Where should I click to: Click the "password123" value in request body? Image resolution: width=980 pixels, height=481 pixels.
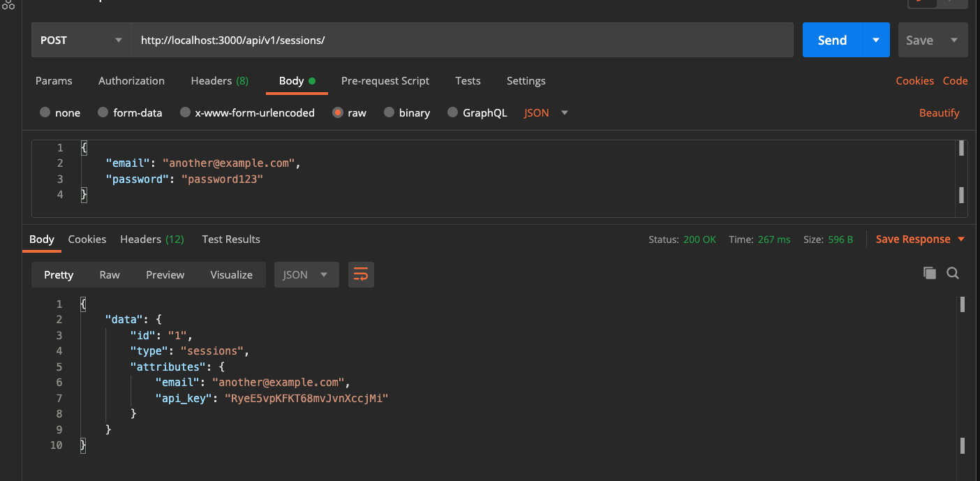pyautogui.click(x=222, y=179)
